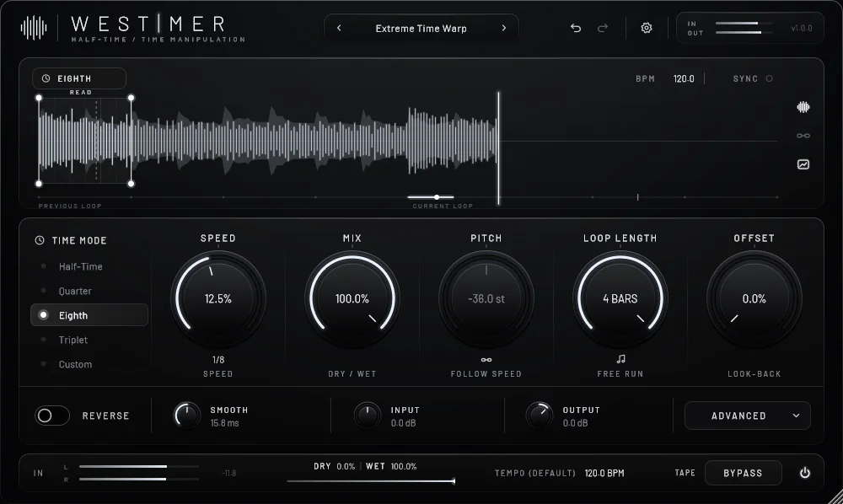This screenshot has height=504, width=843.
Task: Go to the next preset arrow
Action: (504, 28)
